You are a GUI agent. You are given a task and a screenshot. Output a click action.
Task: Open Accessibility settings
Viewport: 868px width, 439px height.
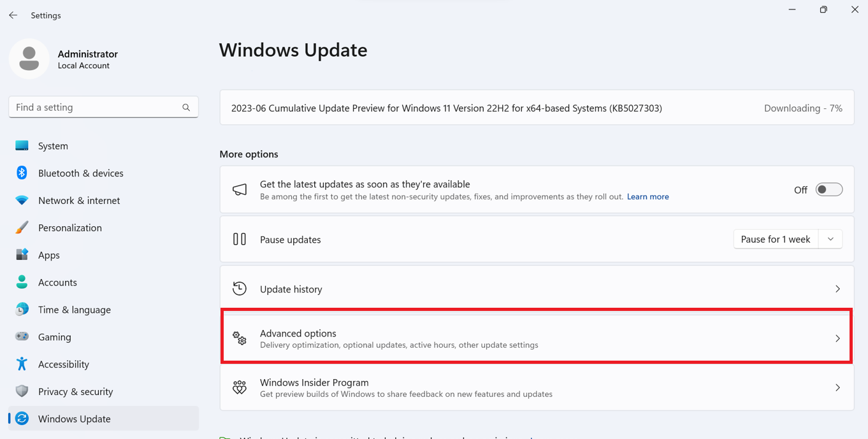click(62, 364)
